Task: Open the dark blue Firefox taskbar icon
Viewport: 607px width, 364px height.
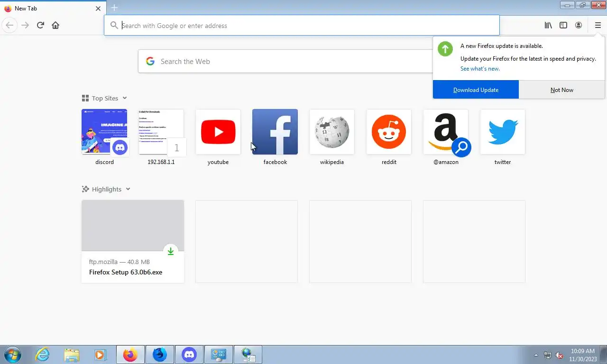Action: coord(160,355)
